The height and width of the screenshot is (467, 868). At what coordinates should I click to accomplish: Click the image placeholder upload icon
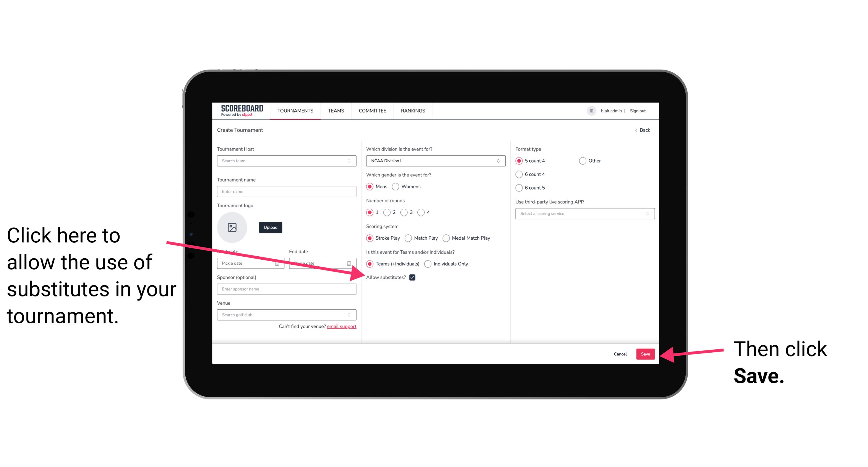(x=232, y=226)
